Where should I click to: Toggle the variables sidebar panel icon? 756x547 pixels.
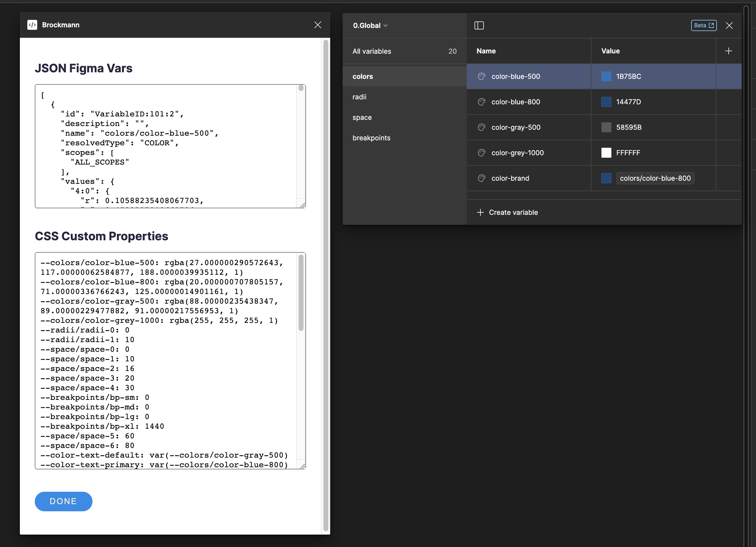(479, 25)
